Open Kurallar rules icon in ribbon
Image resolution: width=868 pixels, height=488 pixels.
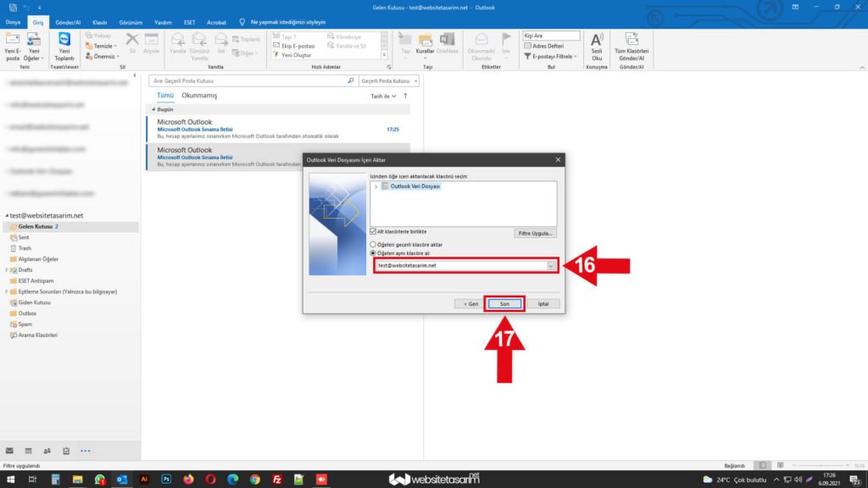tap(425, 44)
